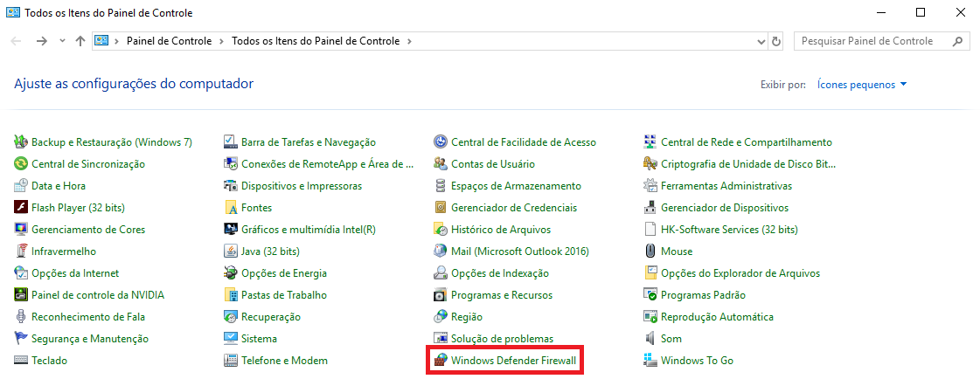Expand chevron after Todos os Itens breadcrumb

click(409, 41)
